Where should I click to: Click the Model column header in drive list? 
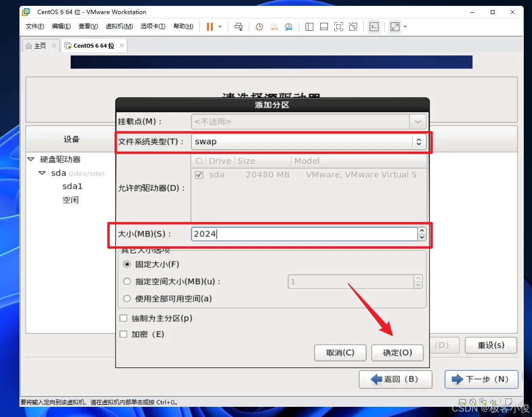pos(307,161)
